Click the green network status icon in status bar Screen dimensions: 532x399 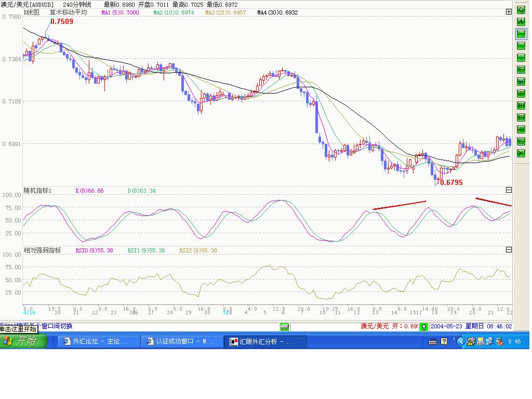pyautogui.click(x=284, y=327)
